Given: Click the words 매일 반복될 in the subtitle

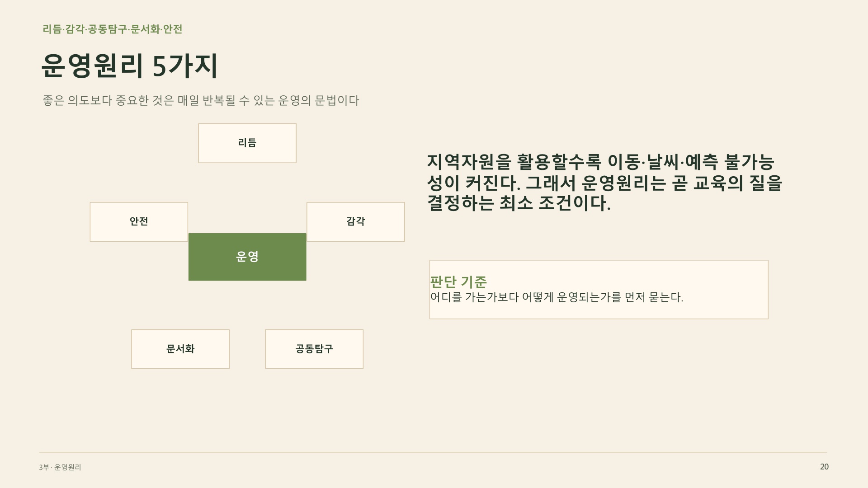Looking at the screenshot, I should tap(207, 100).
